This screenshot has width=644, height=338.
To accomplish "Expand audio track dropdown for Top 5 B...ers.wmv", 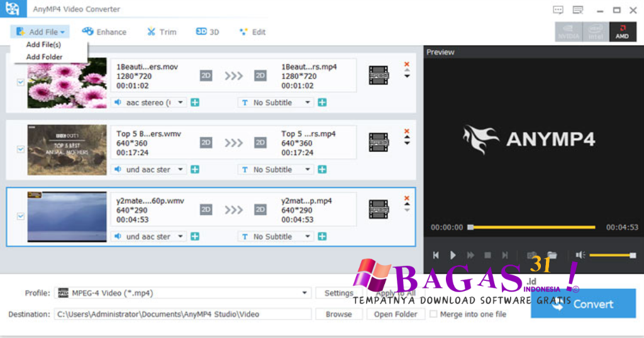I will coord(180,170).
